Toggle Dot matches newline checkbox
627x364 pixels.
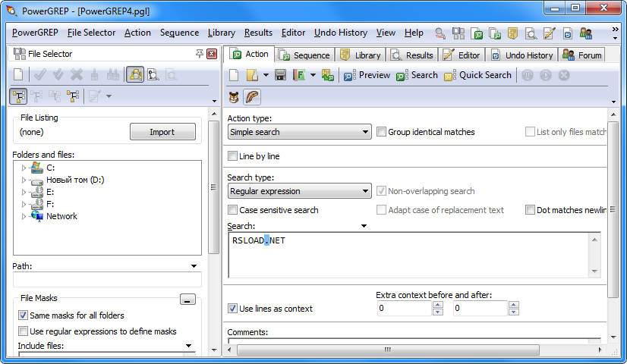(x=530, y=210)
